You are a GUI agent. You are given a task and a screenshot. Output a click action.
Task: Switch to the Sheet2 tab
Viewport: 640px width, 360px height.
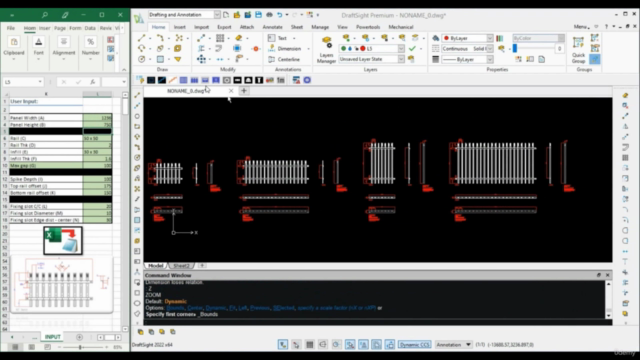point(181,266)
